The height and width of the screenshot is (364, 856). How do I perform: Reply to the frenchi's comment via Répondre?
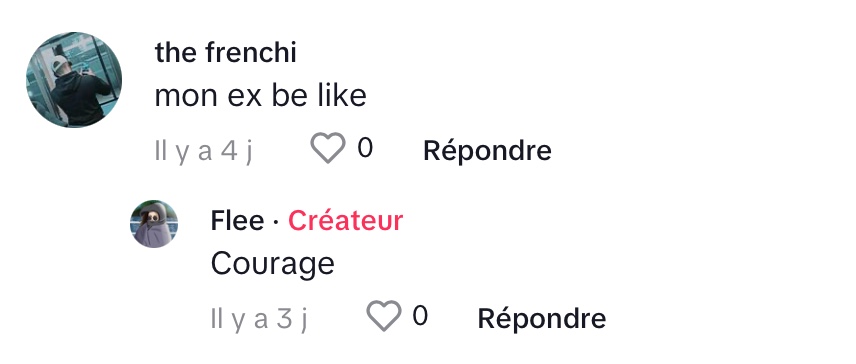(x=487, y=151)
